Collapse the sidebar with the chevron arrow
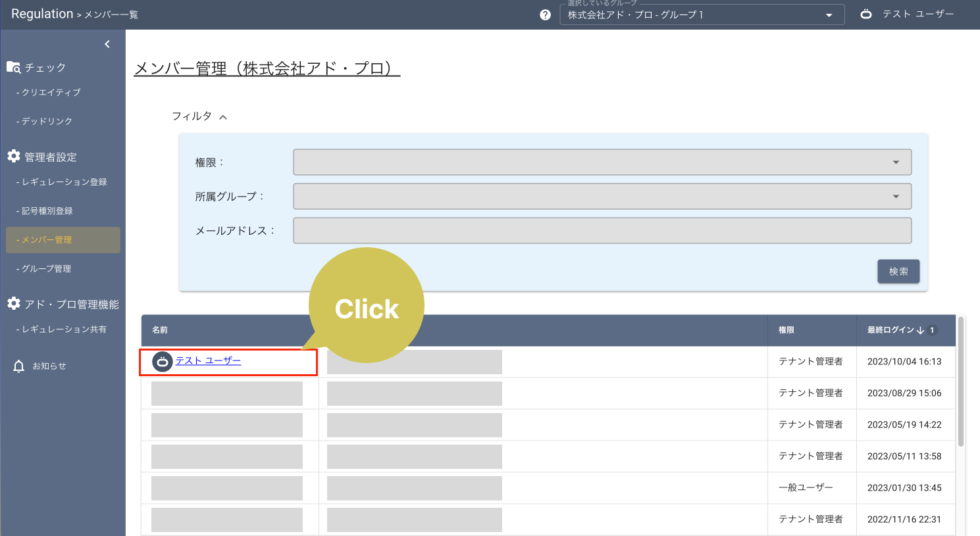This screenshot has width=980, height=536. 107,43
